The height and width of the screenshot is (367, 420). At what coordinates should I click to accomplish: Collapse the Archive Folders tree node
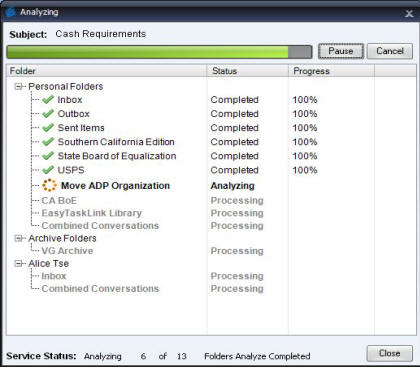click(x=18, y=238)
